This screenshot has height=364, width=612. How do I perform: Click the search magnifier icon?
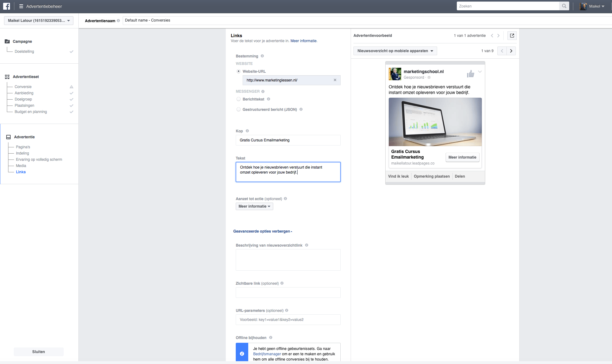(564, 6)
